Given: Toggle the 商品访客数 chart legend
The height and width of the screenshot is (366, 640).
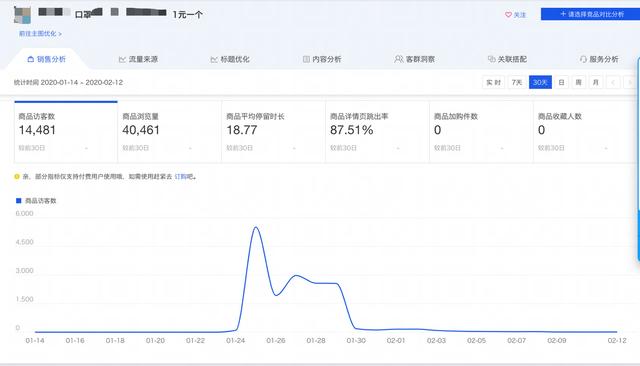Looking at the screenshot, I should (x=36, y=200).
